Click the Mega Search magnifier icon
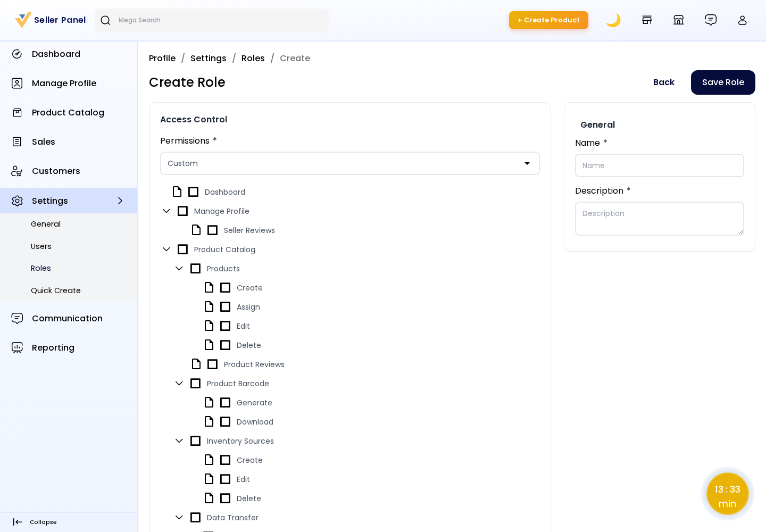Screen dimensions: 766x532 click(105, 20)
